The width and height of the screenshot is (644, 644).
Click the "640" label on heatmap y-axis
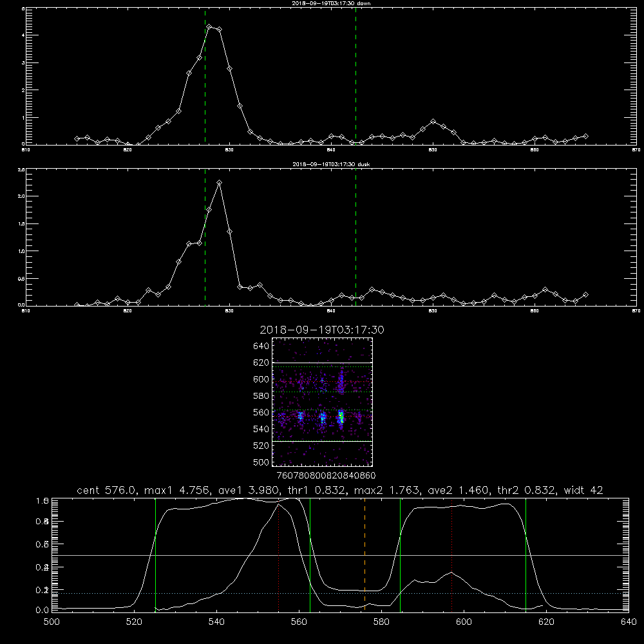tap(261, 346)
